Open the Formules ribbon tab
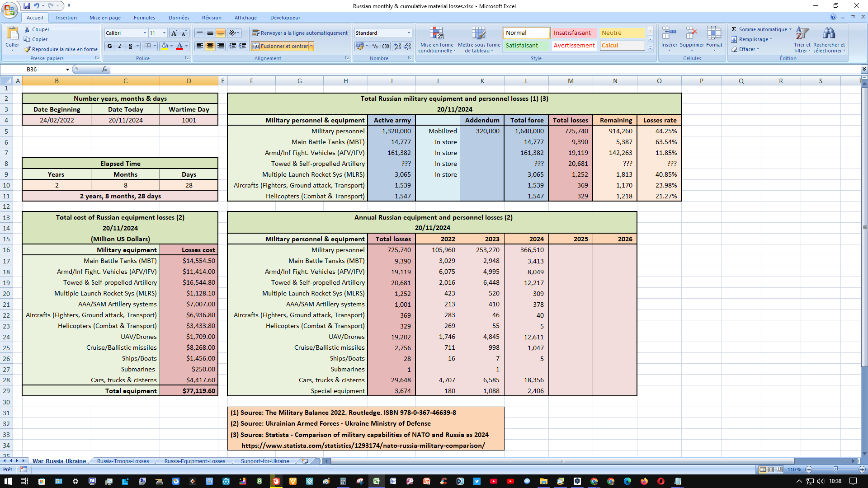The height and width of the screenshot is (488, 868). point(144,18)
